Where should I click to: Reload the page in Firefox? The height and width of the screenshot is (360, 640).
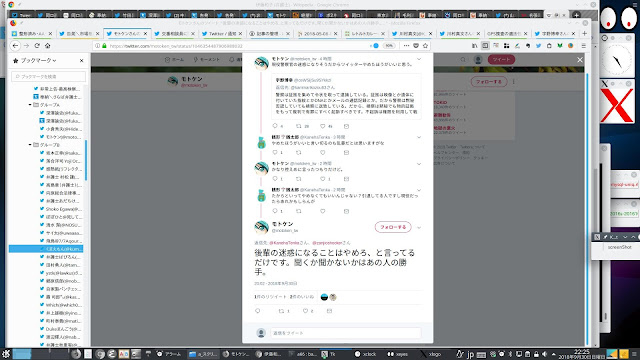point(37,46)
